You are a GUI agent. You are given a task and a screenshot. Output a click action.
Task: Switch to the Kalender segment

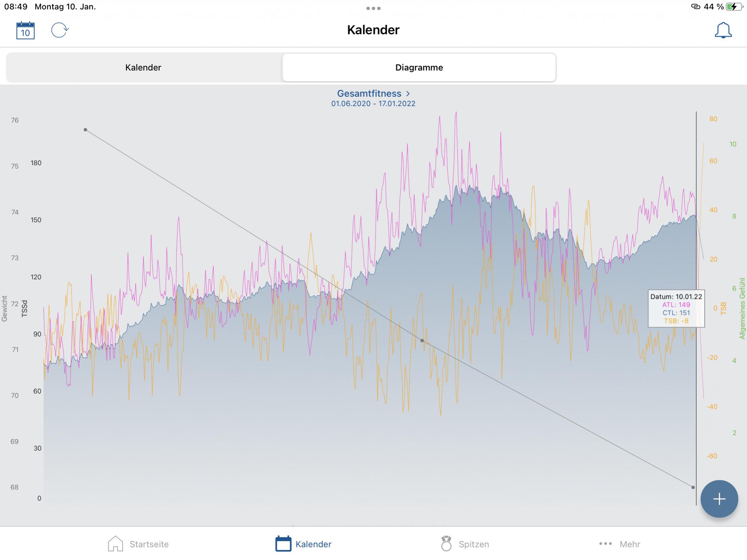click(x=143, y=68)
